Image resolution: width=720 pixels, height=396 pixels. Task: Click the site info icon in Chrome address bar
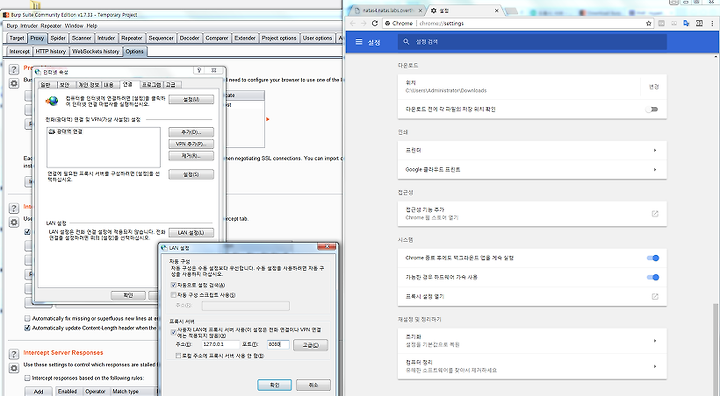click(388, 23)
